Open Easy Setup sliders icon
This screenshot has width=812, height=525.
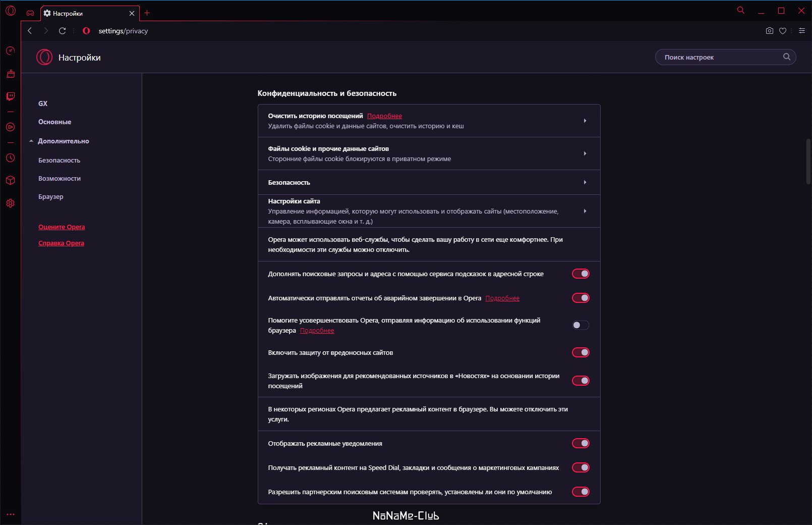coord(802,31)
